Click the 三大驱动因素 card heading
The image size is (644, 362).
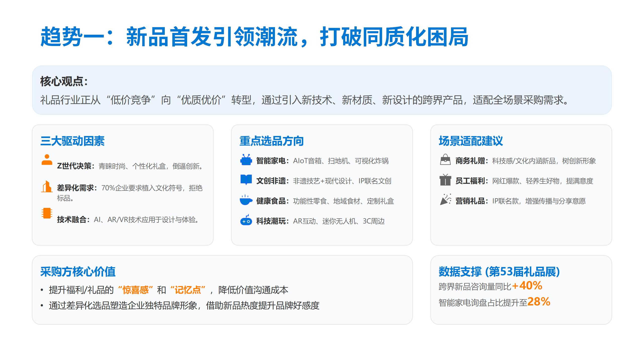click(72, 141)
